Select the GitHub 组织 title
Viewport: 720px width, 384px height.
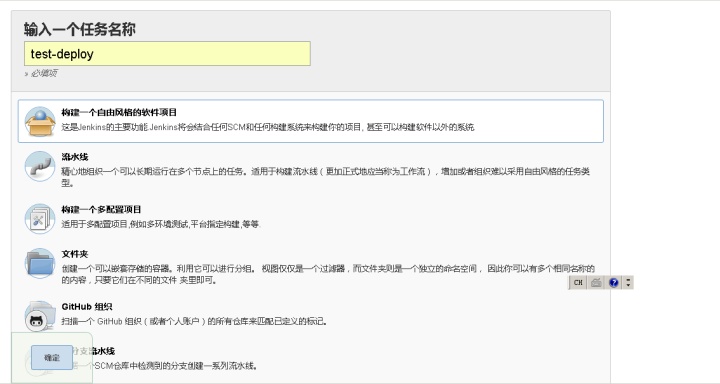click(x=87, y=307)
